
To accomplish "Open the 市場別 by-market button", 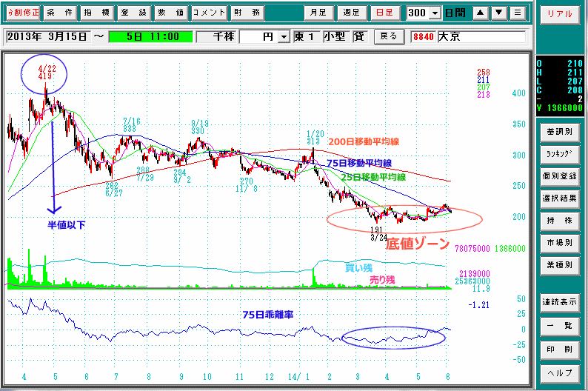I will pyautogui.click(x=560, y=243).
